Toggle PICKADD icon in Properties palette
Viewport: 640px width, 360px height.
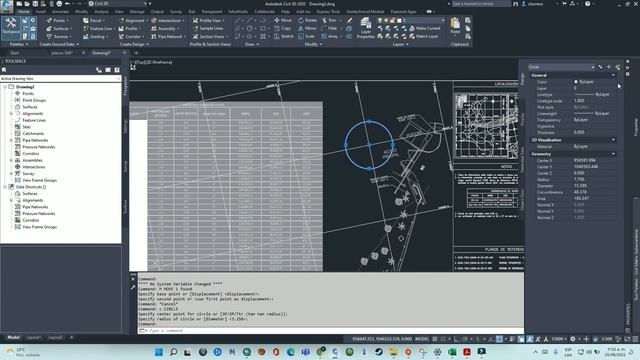pyautogui.click(x=600, y=67)
